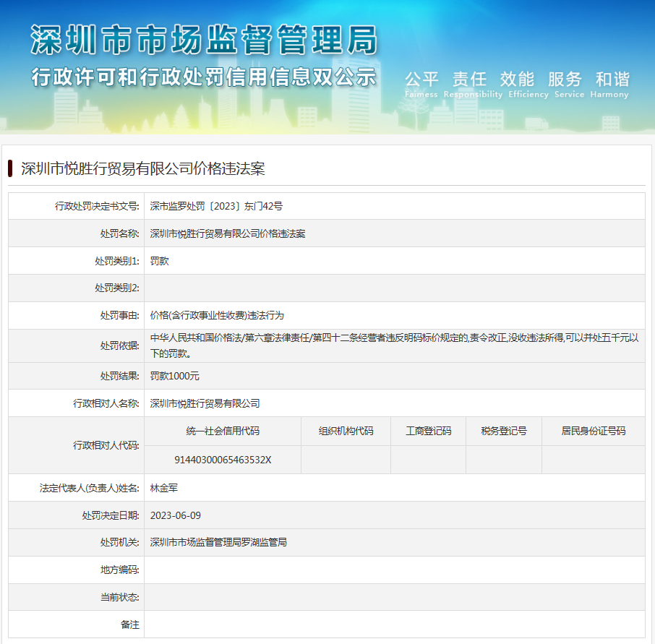Click the label 备注
Viewport: 655px width, 644px height.
[129, 624]
